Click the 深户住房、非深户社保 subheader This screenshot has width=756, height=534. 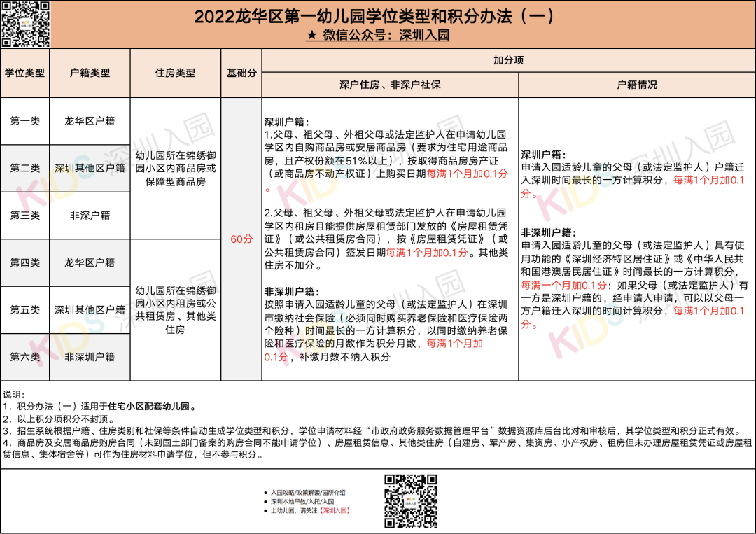pos(390,85)
